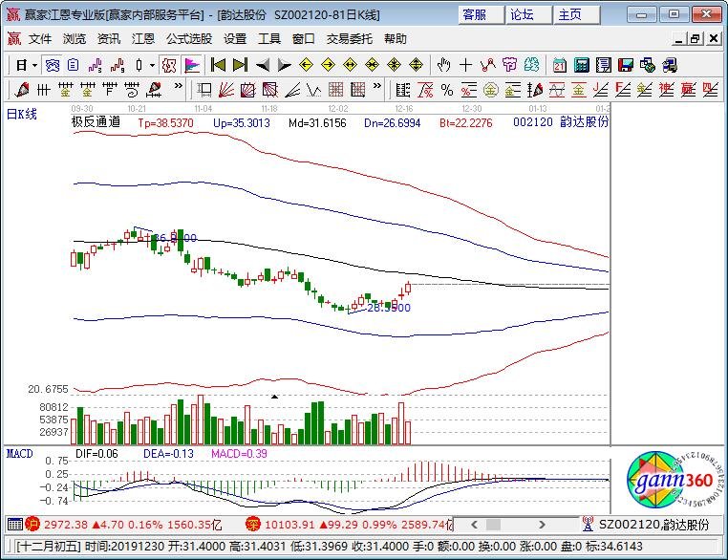Click the red 9-step line icon

click(x=118, y=65)
